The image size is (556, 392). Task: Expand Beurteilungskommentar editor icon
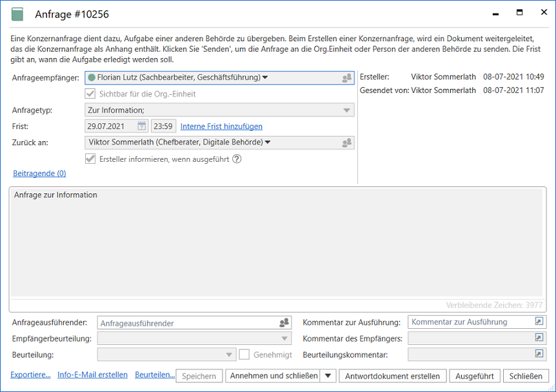click(x=539, y=354)
